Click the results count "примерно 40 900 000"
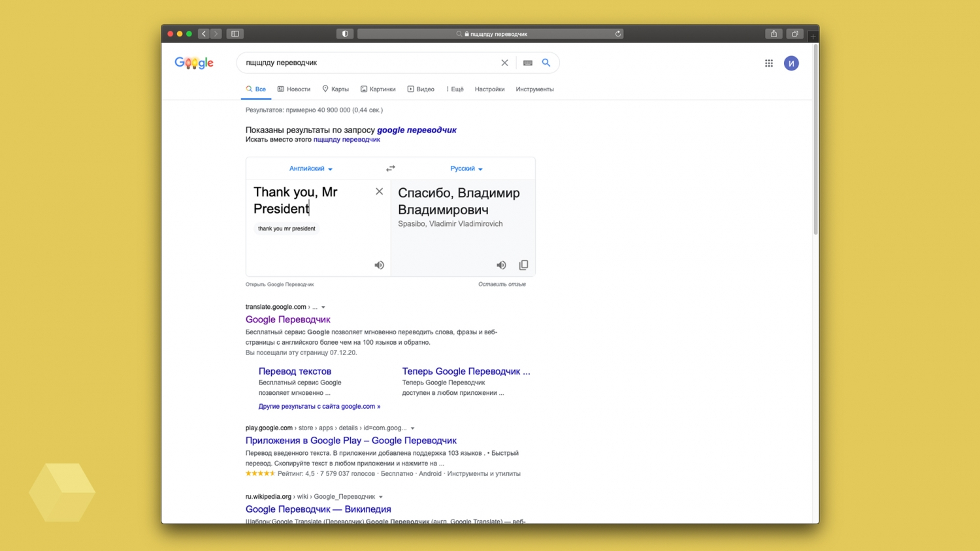Image resolution: width=980 pixels, height=551 pixels. click(x=318, y=110)
